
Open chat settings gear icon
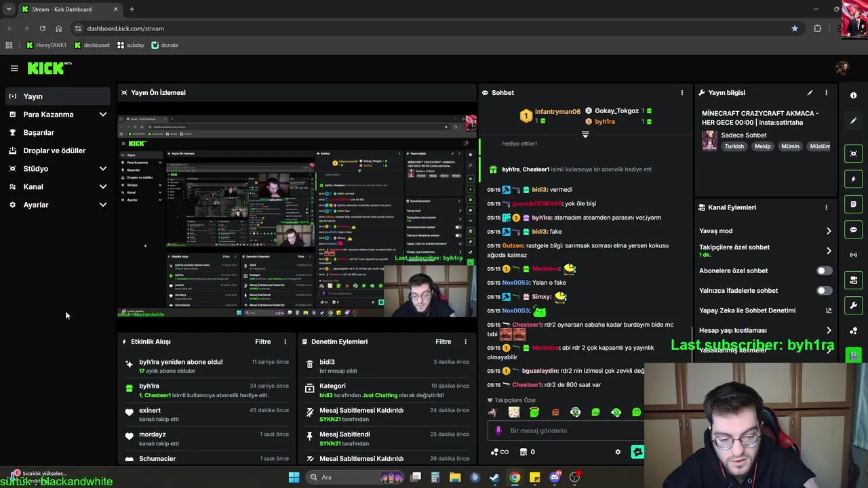618,452
